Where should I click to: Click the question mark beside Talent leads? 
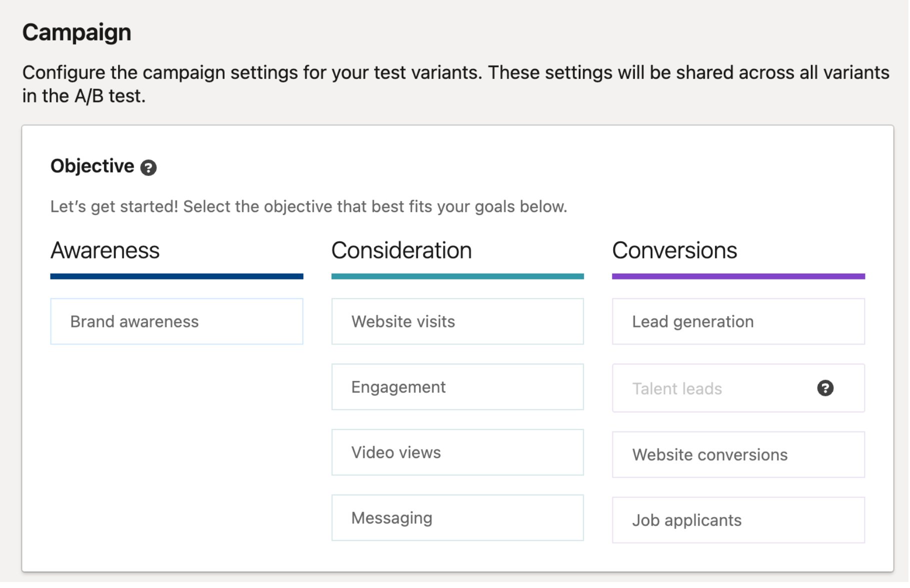point(825,388)
